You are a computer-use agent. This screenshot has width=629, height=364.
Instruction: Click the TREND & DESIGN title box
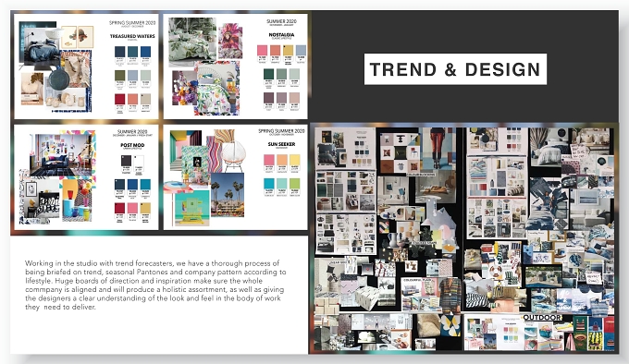click(455, 69)
